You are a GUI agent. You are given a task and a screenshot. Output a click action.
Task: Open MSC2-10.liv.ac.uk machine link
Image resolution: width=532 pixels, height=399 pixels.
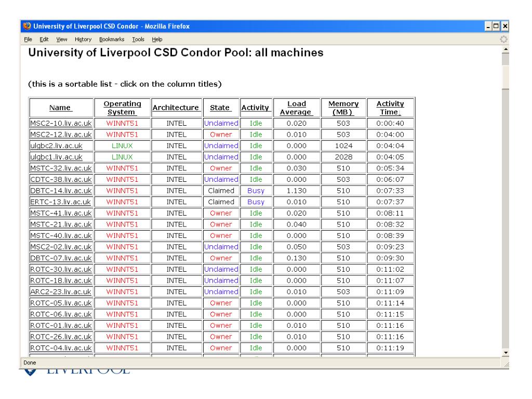(x=61, y=123)
